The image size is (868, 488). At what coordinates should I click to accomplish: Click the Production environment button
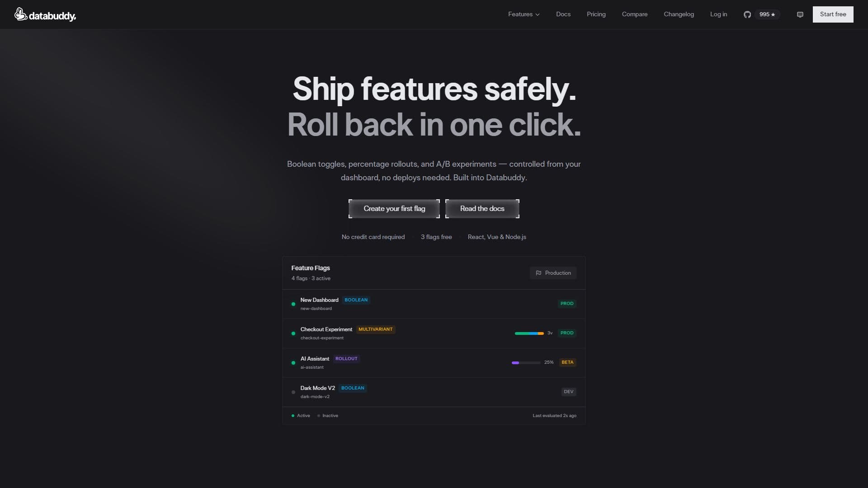[x=553, y=273]
